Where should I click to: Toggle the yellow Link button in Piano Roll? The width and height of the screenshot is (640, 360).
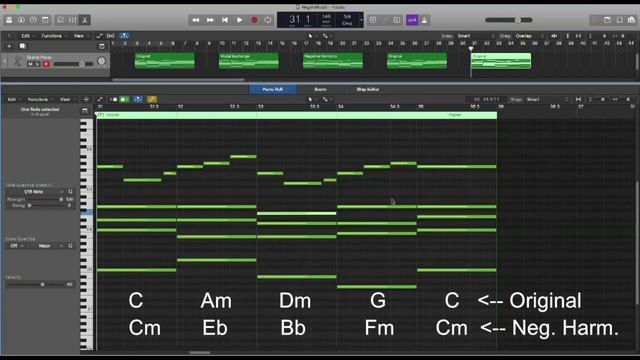click(x=152, y=99)
